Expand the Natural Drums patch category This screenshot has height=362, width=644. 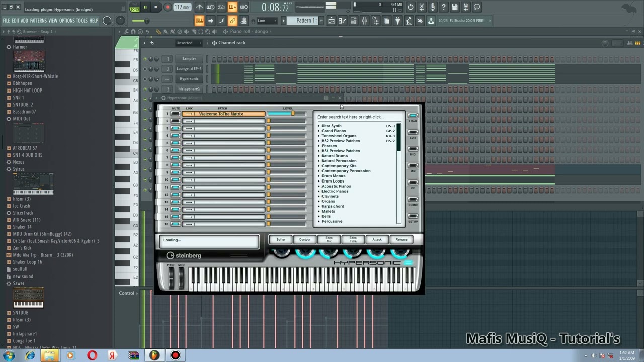coord(319,156)
